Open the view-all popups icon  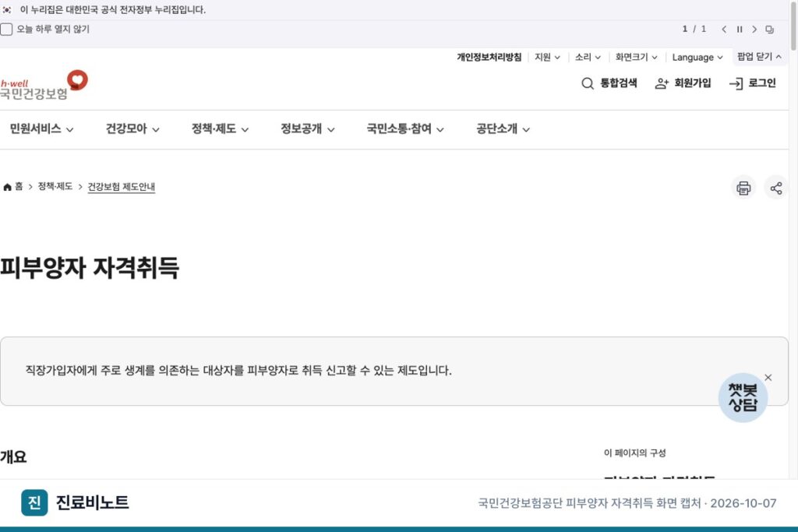coord(769,30)
